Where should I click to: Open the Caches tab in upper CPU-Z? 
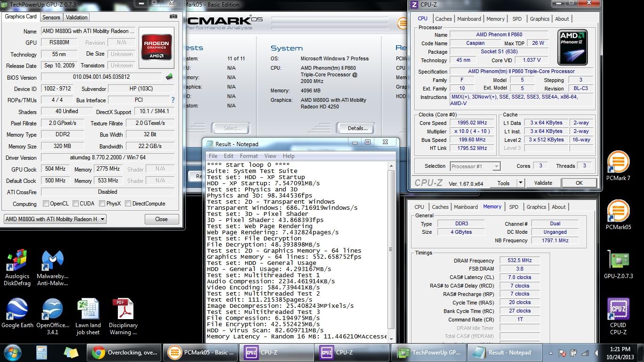click(443, 19)
